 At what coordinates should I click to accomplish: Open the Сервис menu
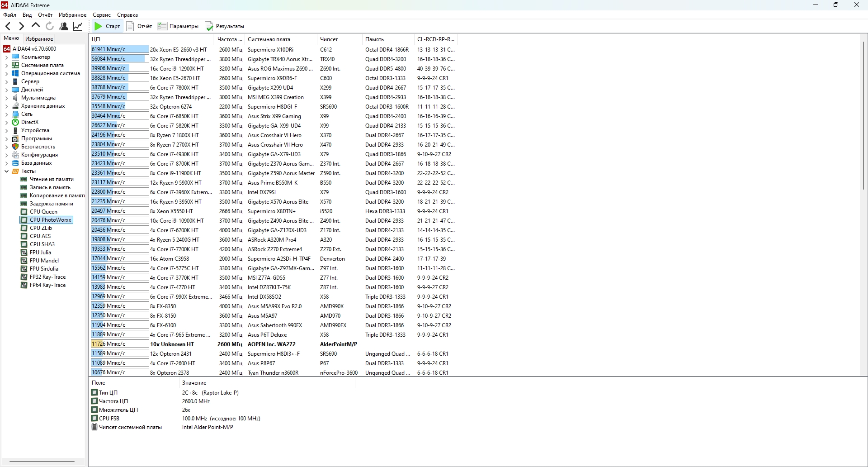102,15
